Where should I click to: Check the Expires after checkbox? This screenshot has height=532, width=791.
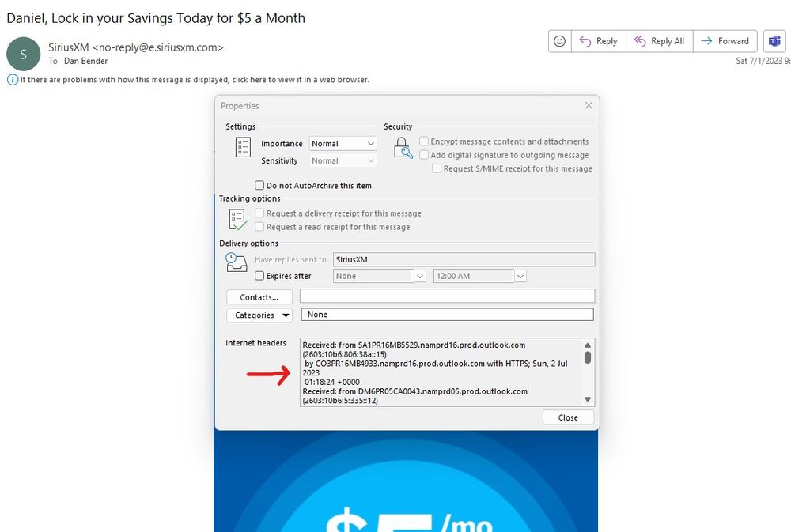point(259,276)
